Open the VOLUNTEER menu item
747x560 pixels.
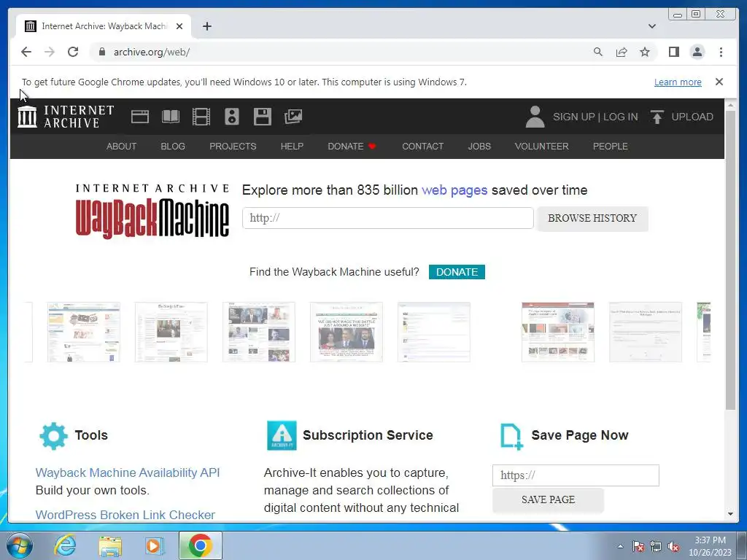point(541,146)
